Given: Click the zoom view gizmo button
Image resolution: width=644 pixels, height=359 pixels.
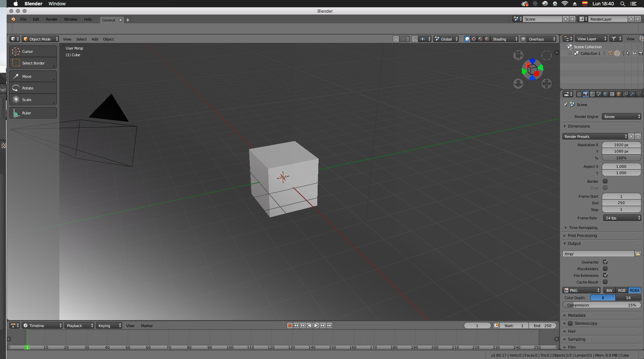Looking at the screenshot, I should 518,83.
